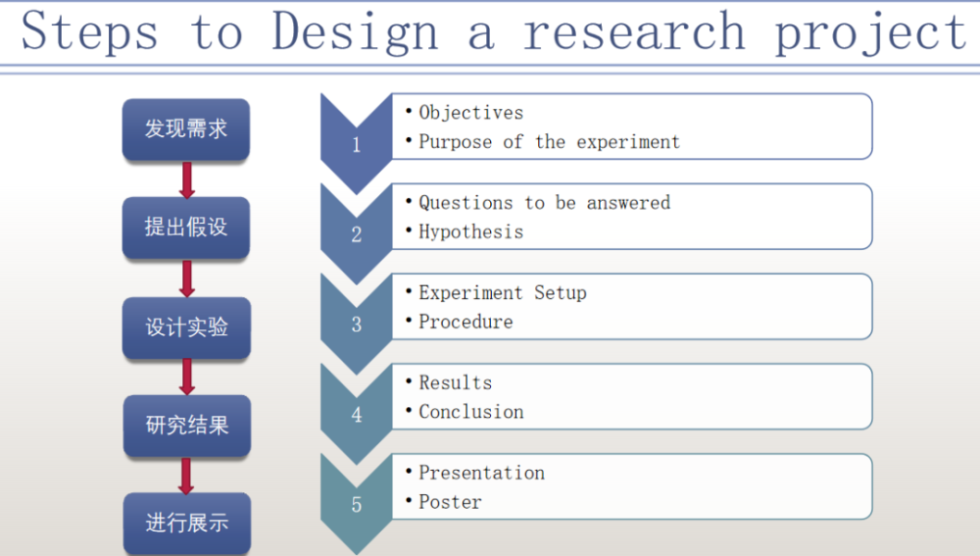
Task: Click the Poster bullet text
Action: point(450,502)
